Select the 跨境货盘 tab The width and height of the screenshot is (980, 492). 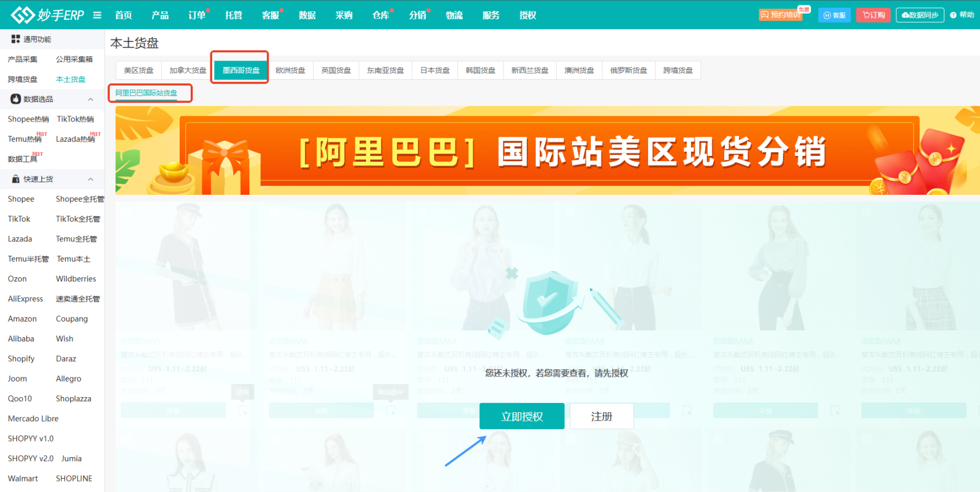[678, 70]
